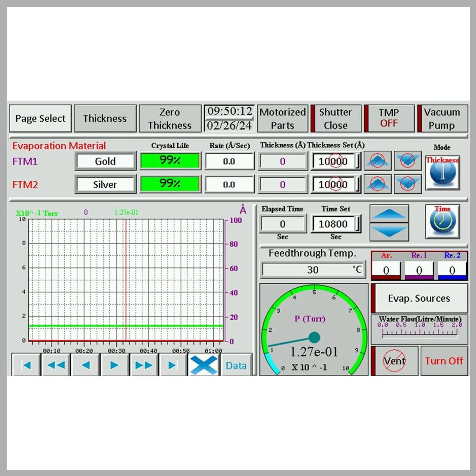
Task: Click the red cursor line on chart
Action: pos(126,280)
